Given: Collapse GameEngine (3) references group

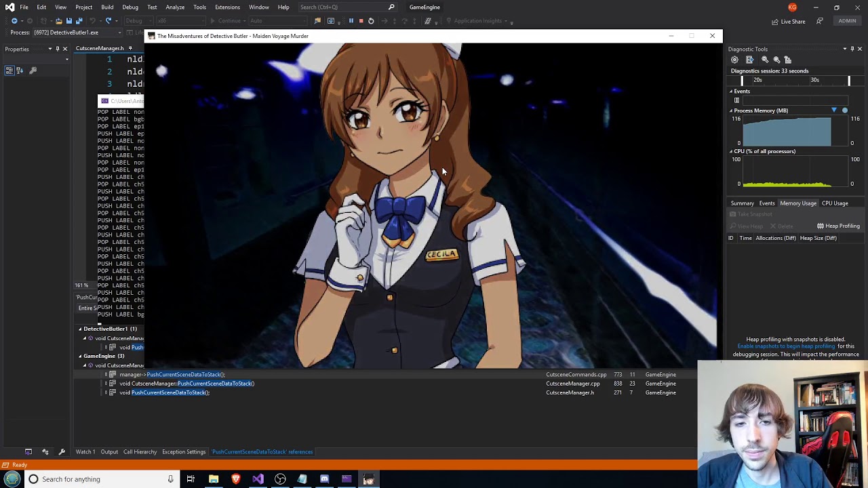Looking at the screenshot, I should pyautogui.click(x=80, y=356).
